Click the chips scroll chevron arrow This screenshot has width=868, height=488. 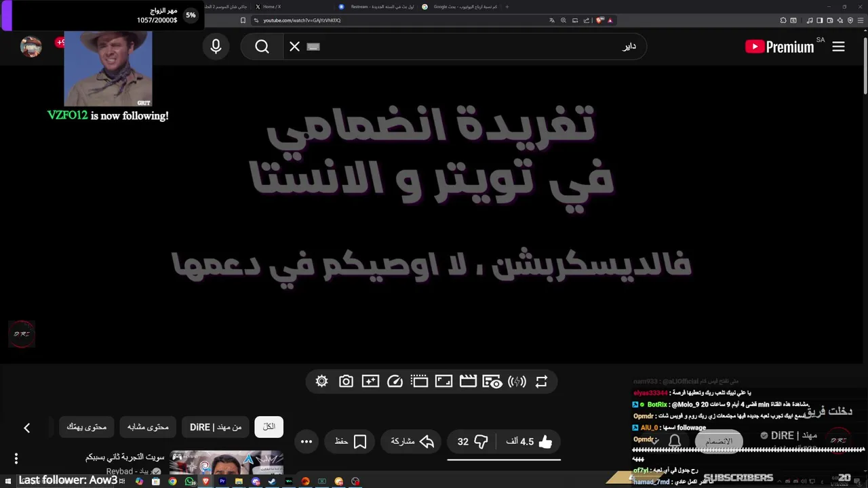[x=26, y=428]
